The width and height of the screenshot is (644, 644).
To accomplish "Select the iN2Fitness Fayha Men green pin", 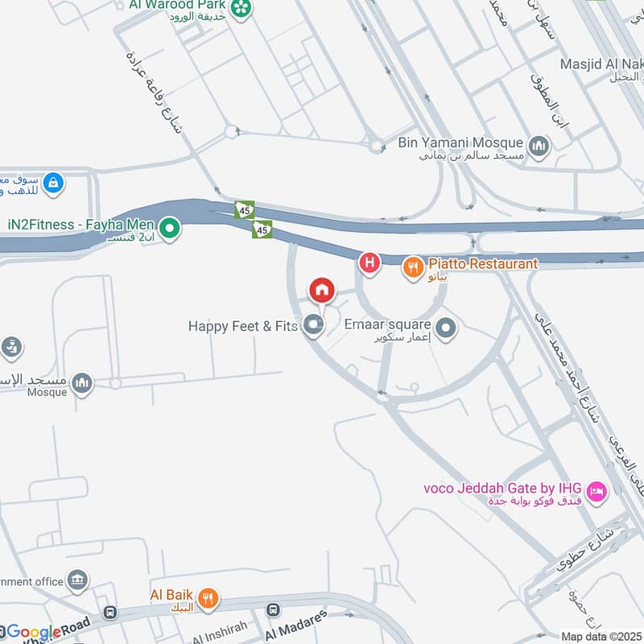I will (169, 229).
